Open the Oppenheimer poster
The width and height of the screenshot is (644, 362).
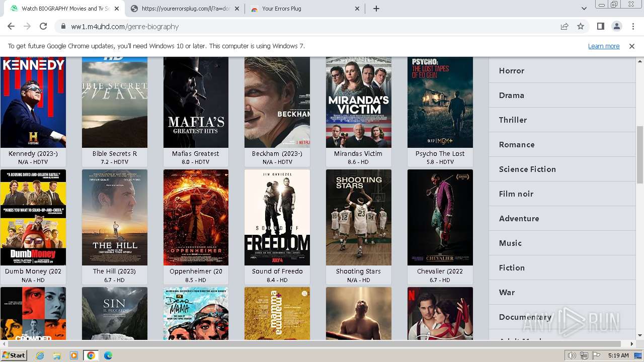(196, 217)
